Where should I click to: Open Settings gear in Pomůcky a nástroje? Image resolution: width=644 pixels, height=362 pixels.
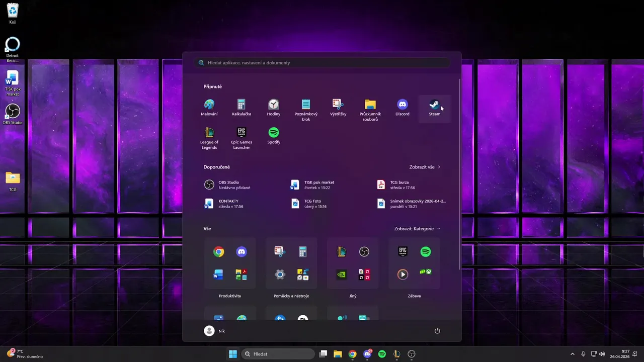pyautogui.click(x=280, y=275)
